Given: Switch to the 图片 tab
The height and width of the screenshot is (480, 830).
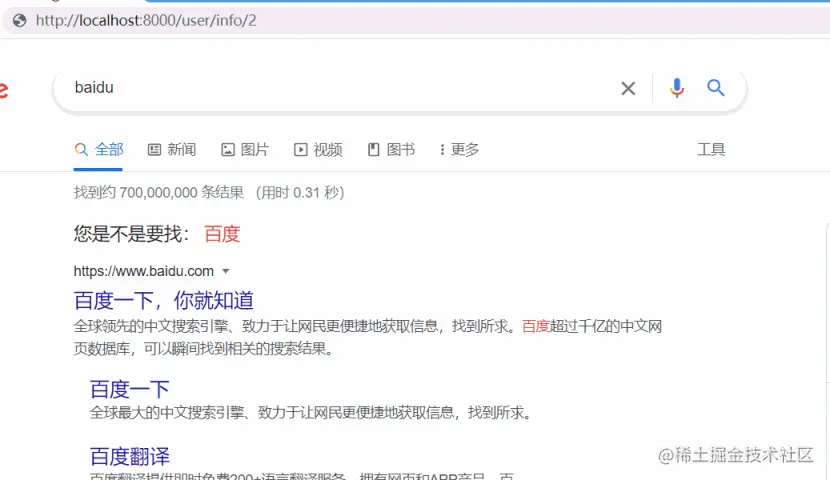Looking at the screenshot, I should [245, 150].
